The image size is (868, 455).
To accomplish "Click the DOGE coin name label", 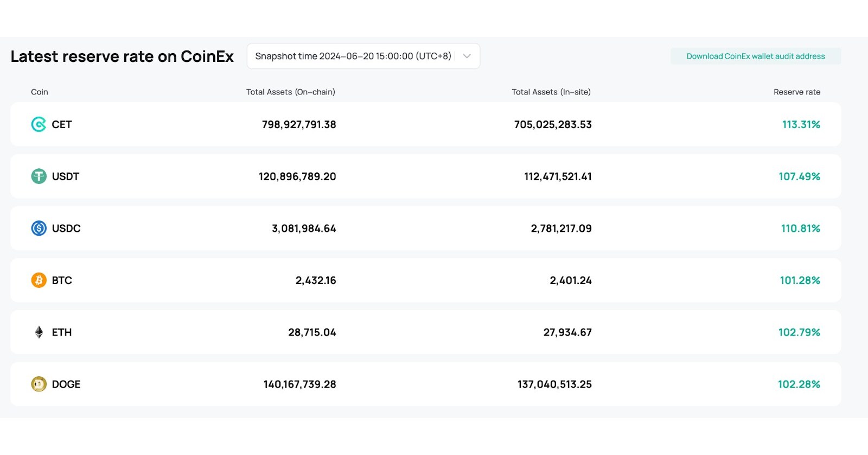I will click(x=66, y=384).
